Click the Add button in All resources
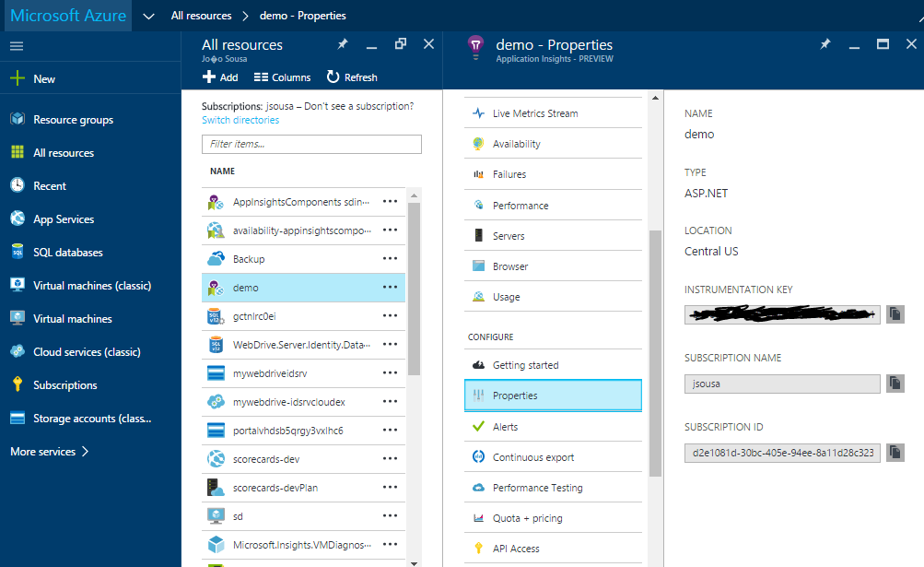The height and width of the screenshot is (567, 924). 220,77
